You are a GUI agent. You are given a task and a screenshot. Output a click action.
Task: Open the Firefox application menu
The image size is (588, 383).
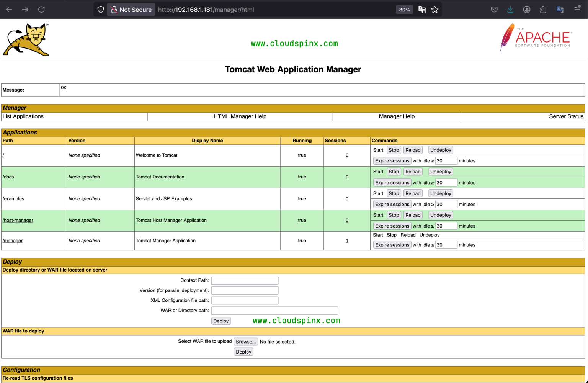point(578,9)
